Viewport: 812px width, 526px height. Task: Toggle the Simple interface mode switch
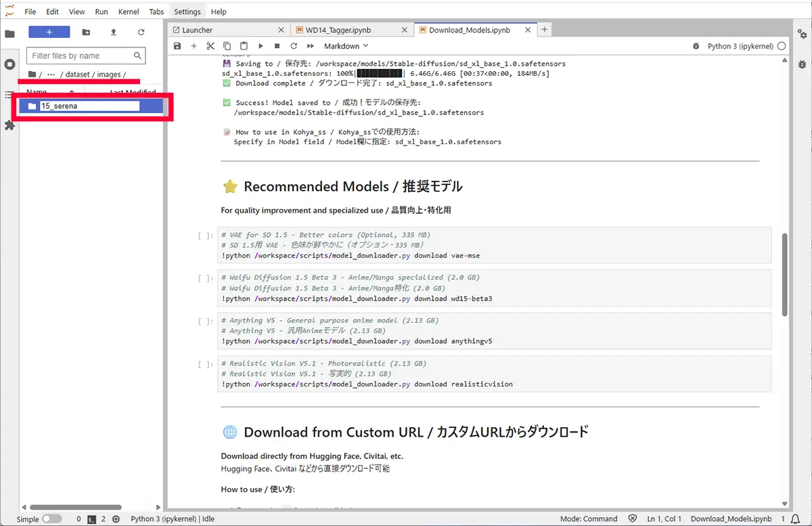[x=51, y=519]
